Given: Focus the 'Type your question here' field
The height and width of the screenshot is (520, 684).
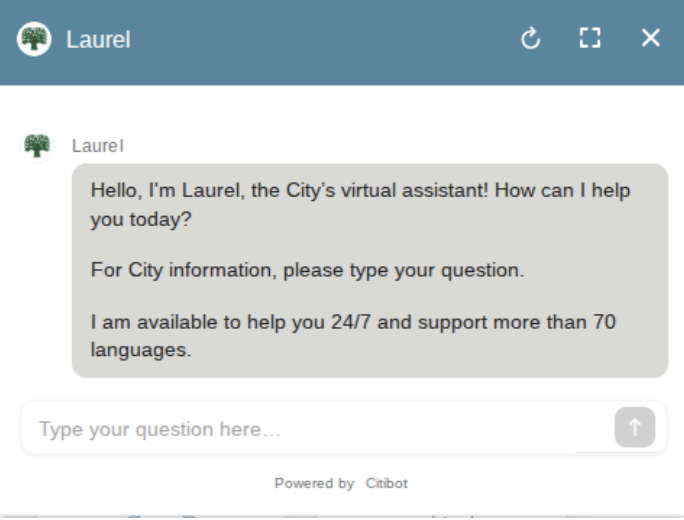Looking at the screenshot, I should click(318, 428).
